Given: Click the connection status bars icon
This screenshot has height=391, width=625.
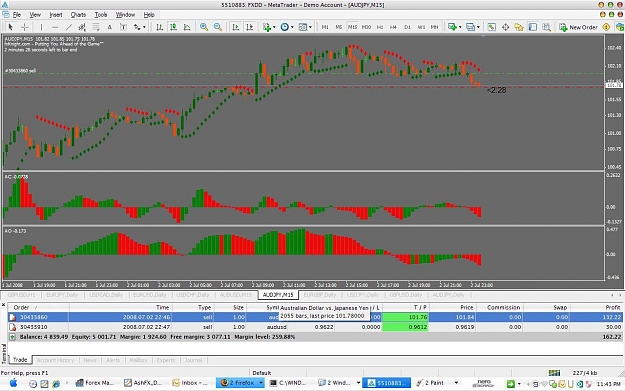Looking at the screenshot, I should click(554, 373).
